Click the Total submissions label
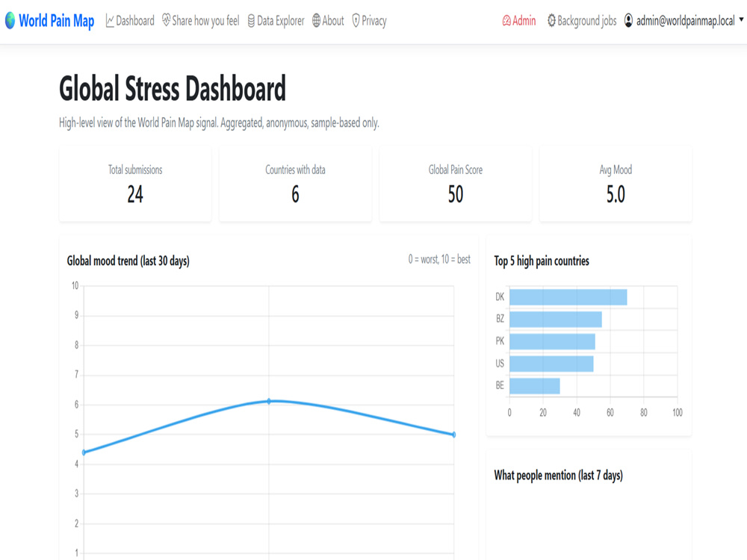This screenshot has width=747, height=560. tap(135, 169)
